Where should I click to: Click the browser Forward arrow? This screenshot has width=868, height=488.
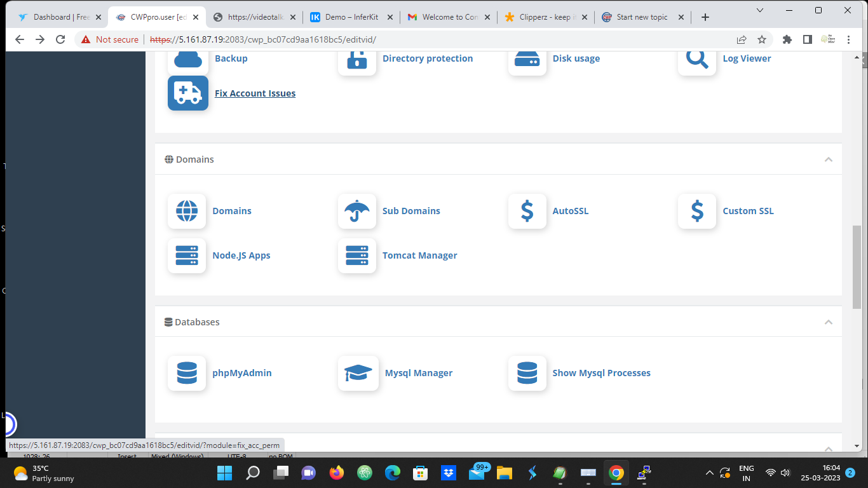[x=40, y=39]
